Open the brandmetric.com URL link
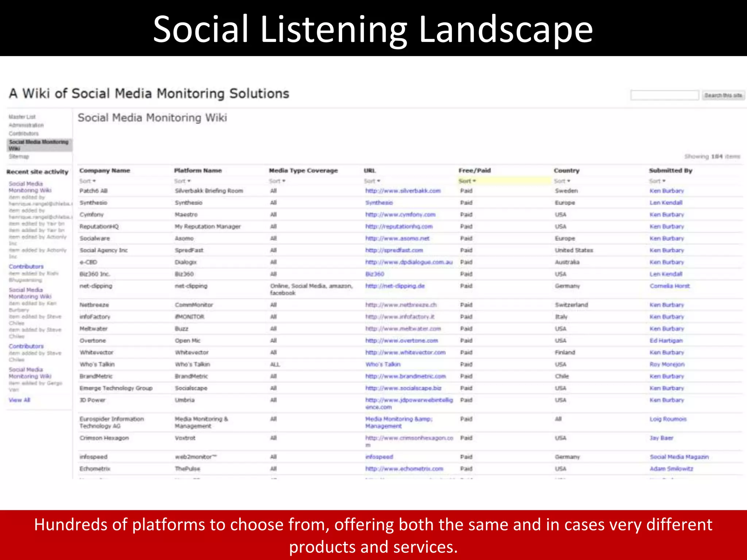 (x=406, y=376)
